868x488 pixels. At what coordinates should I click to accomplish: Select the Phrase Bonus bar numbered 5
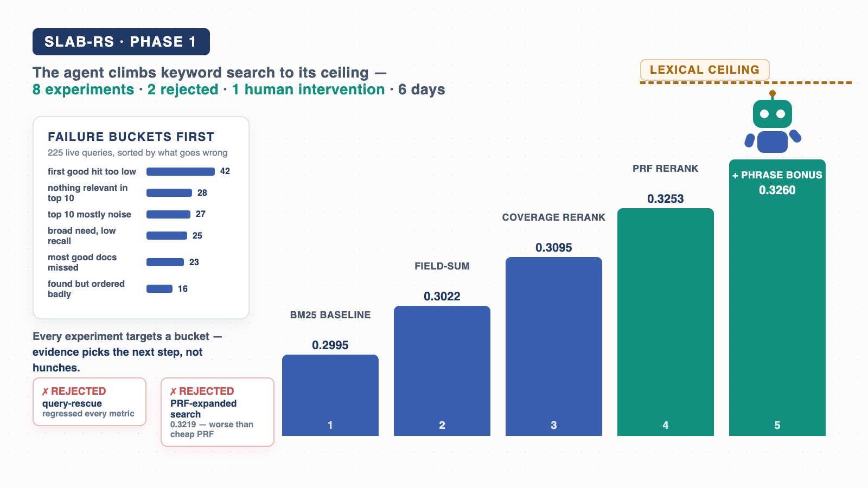point(777,298)
